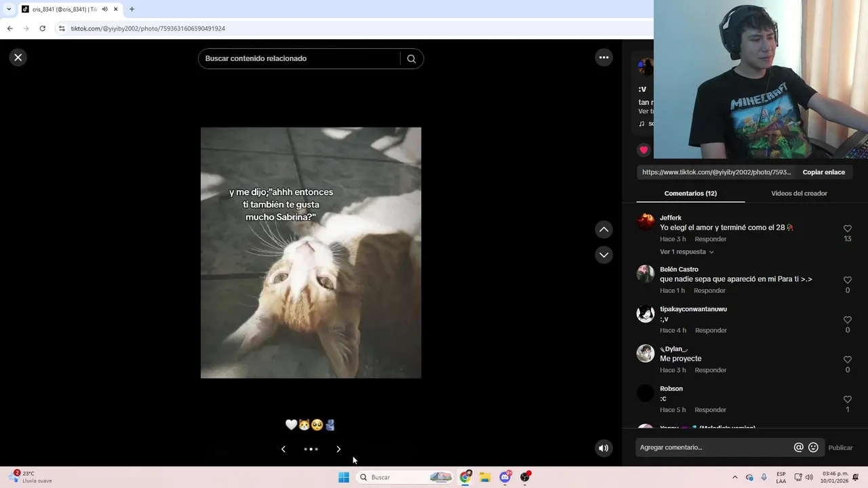
Task: Open Chrome from the taskbar
Action: [x=465, y=477]
